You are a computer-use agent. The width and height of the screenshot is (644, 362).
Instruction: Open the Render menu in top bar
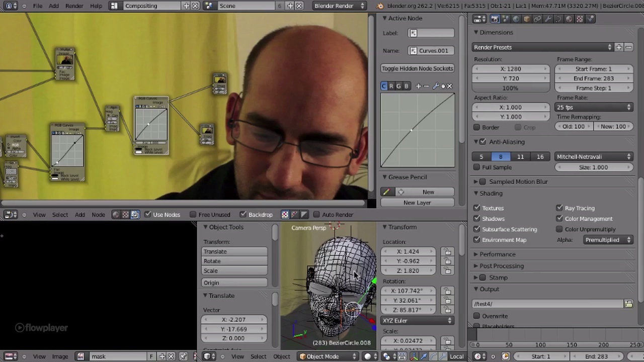tap(74, 6)
